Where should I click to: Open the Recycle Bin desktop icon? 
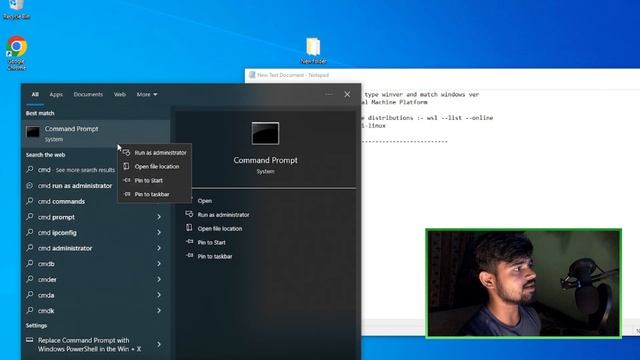(16, 9)
